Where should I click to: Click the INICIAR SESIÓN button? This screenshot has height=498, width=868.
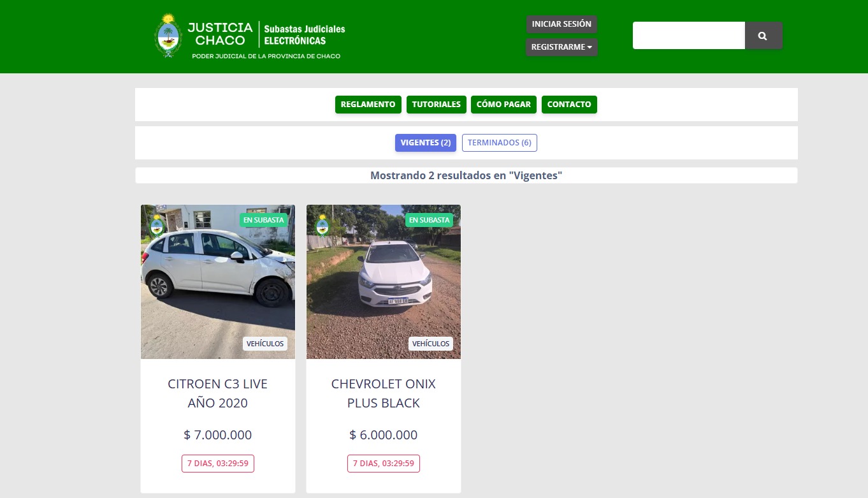[x=561, y=24]
